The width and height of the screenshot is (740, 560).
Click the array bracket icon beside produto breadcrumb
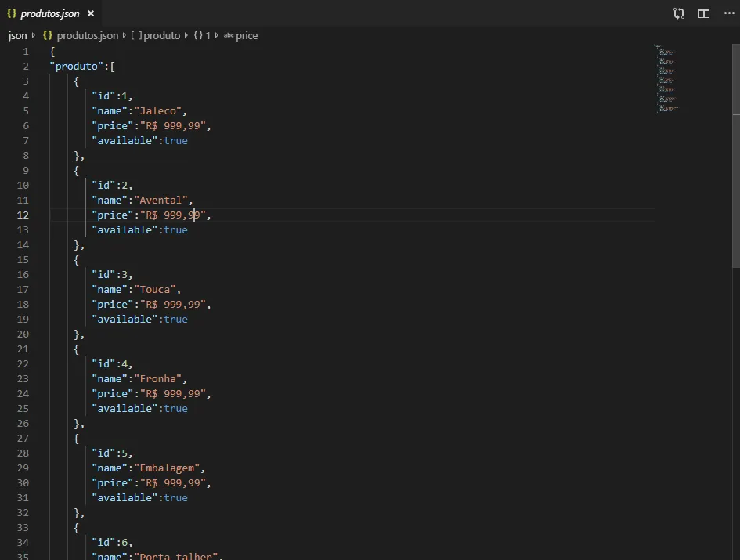click(136, 36)
